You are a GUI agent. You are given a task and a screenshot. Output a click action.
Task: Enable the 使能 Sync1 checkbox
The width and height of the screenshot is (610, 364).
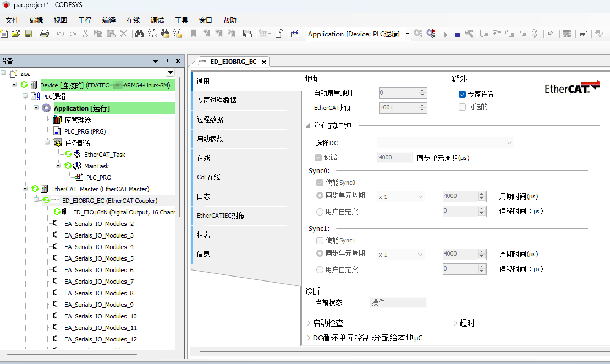click(320, 240)
